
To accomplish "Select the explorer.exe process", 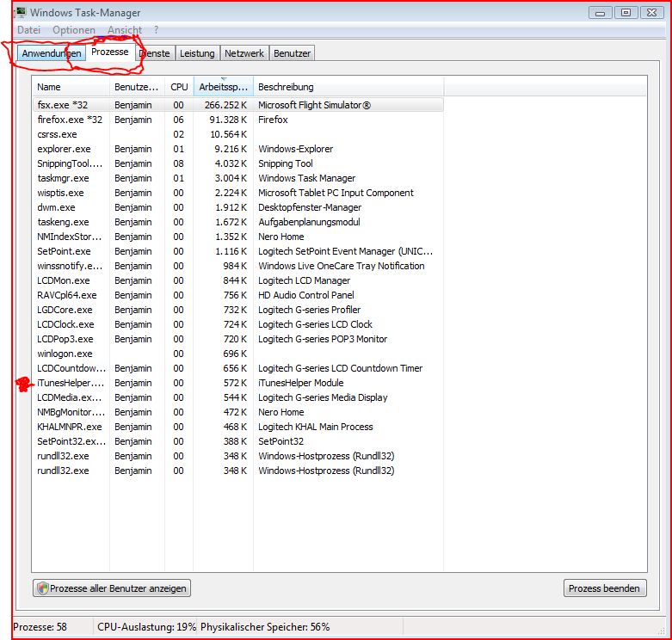I will coord(237,149).
